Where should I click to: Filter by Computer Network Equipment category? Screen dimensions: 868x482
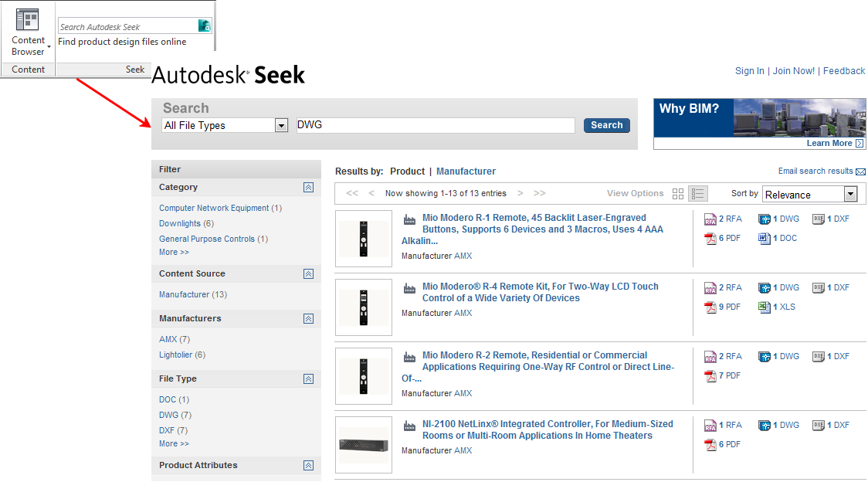click(214, 208)
